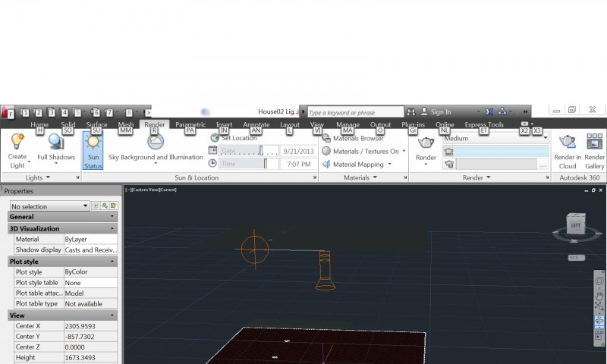Image resolution: width=607 pixels, height=364 pixels.
Task: Open the Express Tools ribbon tab
Action: click(484, 124)
